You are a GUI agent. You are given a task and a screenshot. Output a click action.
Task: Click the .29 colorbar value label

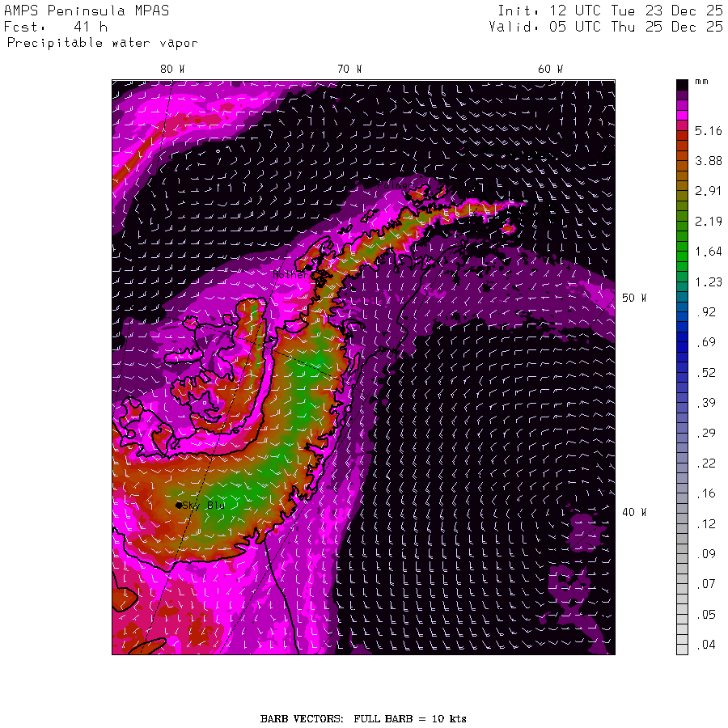(x=706, y=434)
